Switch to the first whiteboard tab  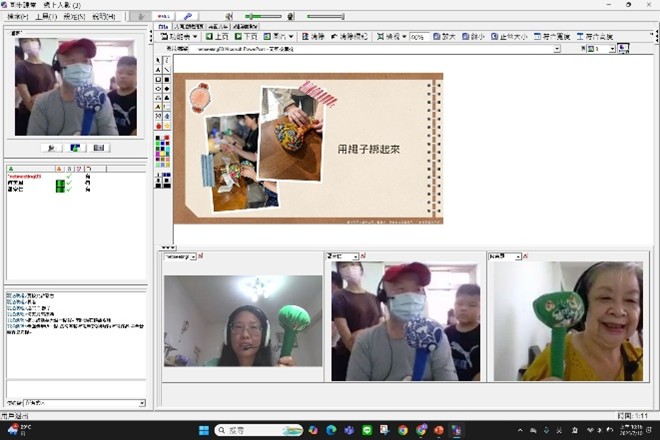point(163,27)
